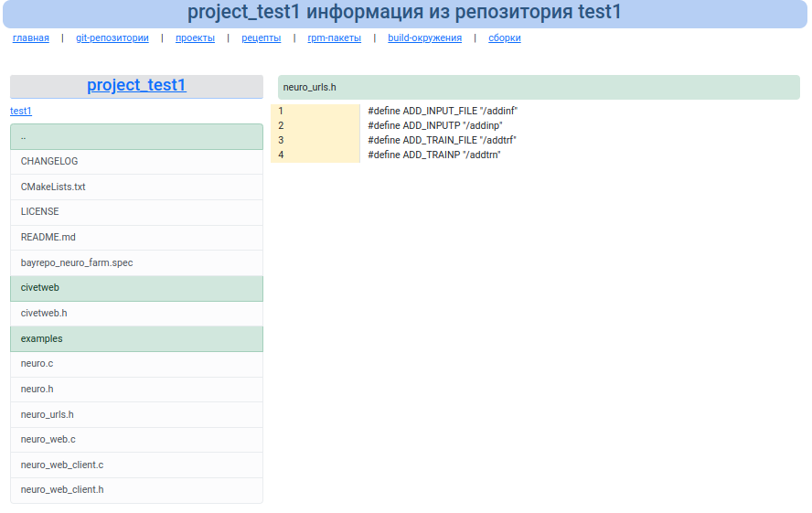The width and height of the screenshot is (812, 513).
Task: Open the проекты navigation link
Action: pos(195,38)
